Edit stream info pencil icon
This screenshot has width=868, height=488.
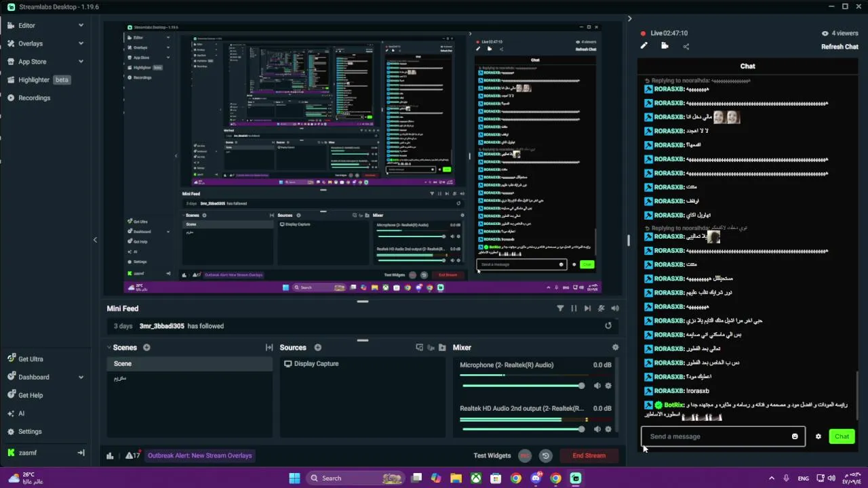644,46
